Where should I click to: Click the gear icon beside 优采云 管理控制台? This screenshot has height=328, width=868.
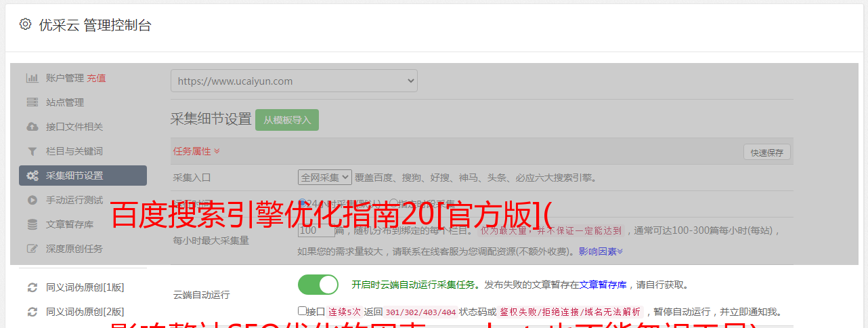point(25,24)
